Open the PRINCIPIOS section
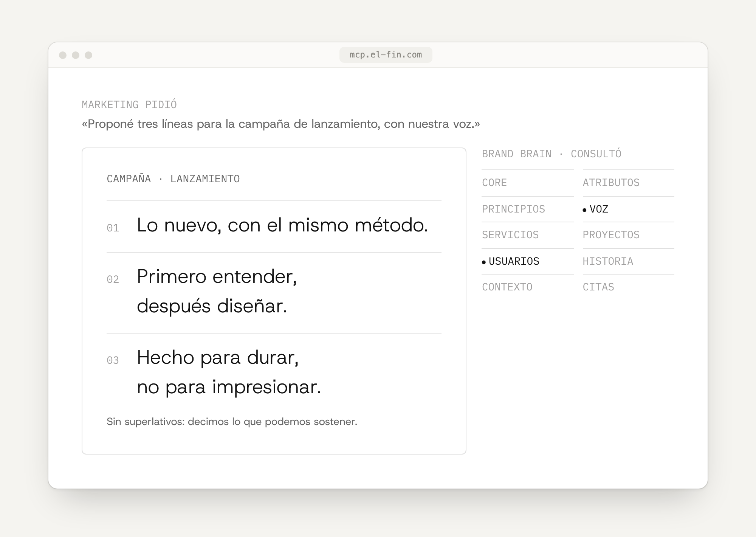 pos(513,209)
